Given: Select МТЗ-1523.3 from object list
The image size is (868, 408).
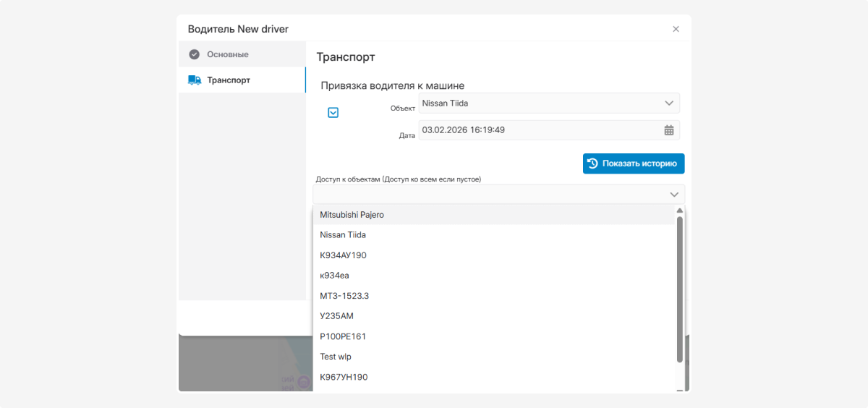Looking at the screenshot, I should [345, 296].
